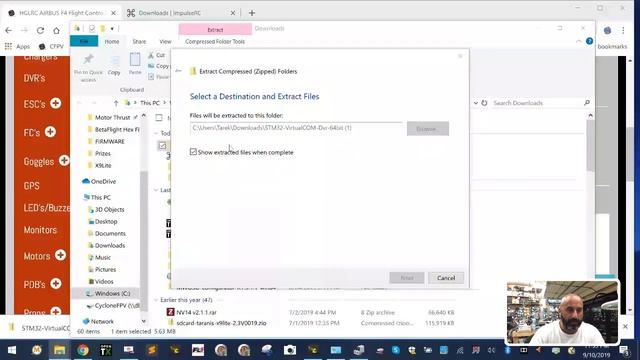Collapse Earlier this year file group
640x360 pixels.
click(x=156, y=300)
